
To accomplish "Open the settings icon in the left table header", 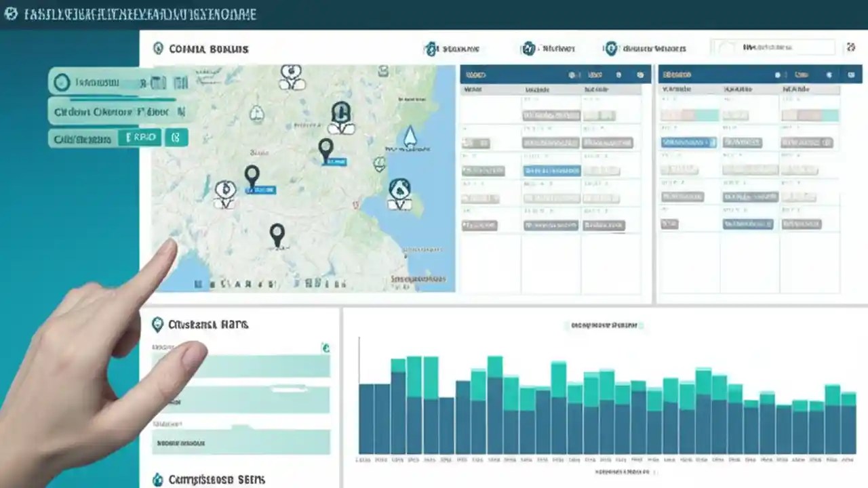I will tap(639, 75).
